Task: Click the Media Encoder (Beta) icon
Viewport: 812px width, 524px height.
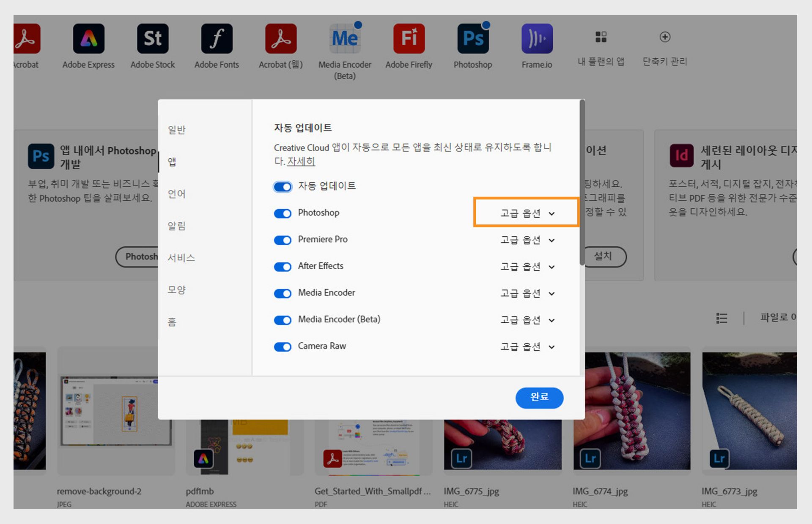Action: 345,39
